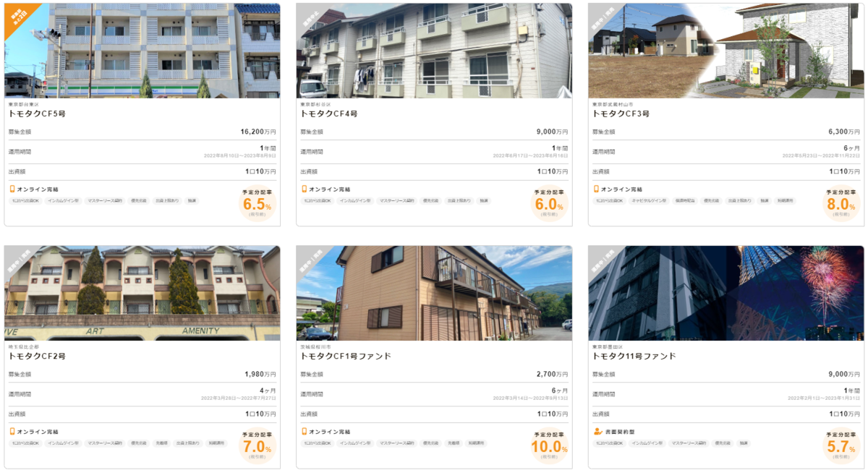The height and width of the screenshot is (473, 868).
Task: Select the apartment photo of トモタクCF4号
Action: pyautogui.click(x=434, y=51)
